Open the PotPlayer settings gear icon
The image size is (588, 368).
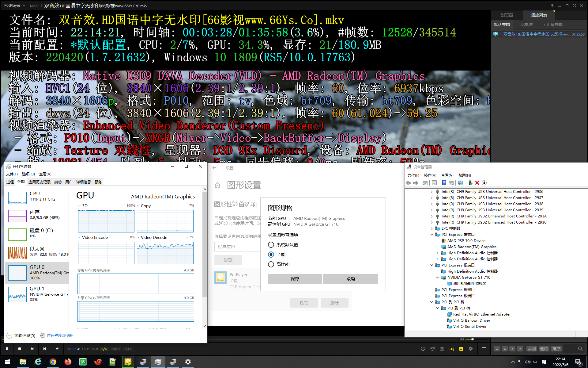tap(471, 349)
